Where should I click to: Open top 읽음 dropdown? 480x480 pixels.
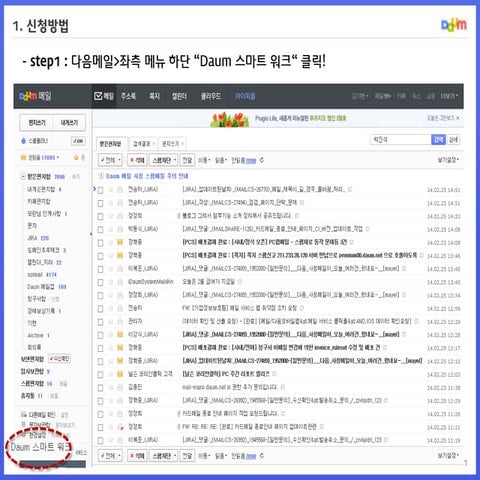point(221,160)
